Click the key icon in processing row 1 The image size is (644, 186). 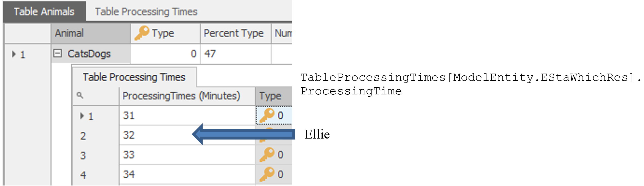[x=267, y=115]
